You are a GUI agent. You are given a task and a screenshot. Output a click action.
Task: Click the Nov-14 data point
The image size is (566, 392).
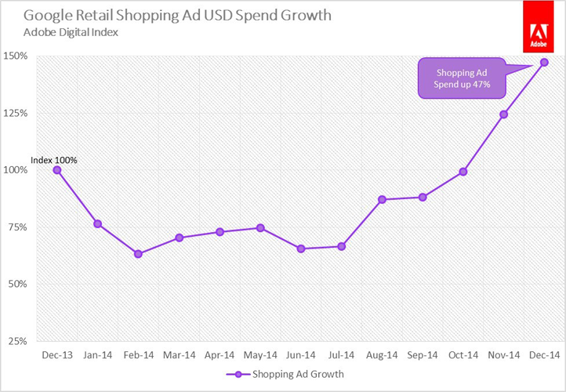pos(504,114)
